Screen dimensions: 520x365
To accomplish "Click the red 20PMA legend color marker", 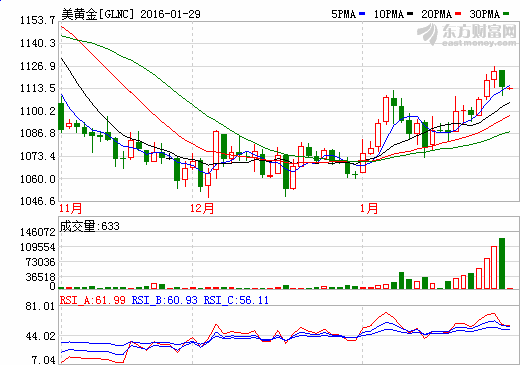I will click(x=458, y=14).
